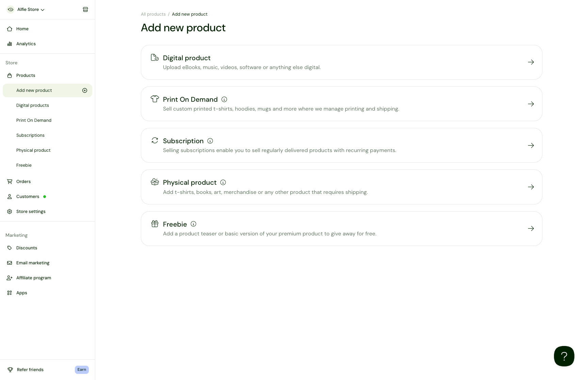This screenshot has height=380, width=588.
Task: Click the Freebie info tooltip
Action: click(x=193, y=224)
